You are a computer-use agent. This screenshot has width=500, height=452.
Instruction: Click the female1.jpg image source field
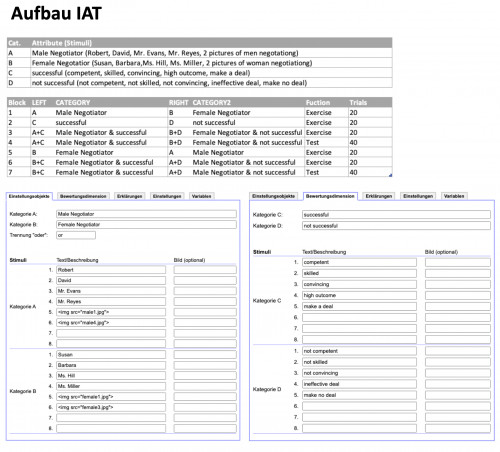(x=111, y=397)
